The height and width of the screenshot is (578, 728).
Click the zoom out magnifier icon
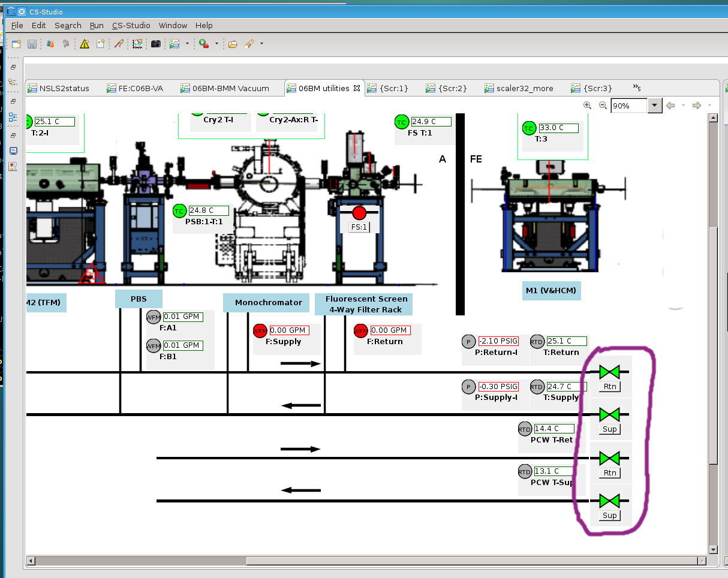tap(603, 105)
